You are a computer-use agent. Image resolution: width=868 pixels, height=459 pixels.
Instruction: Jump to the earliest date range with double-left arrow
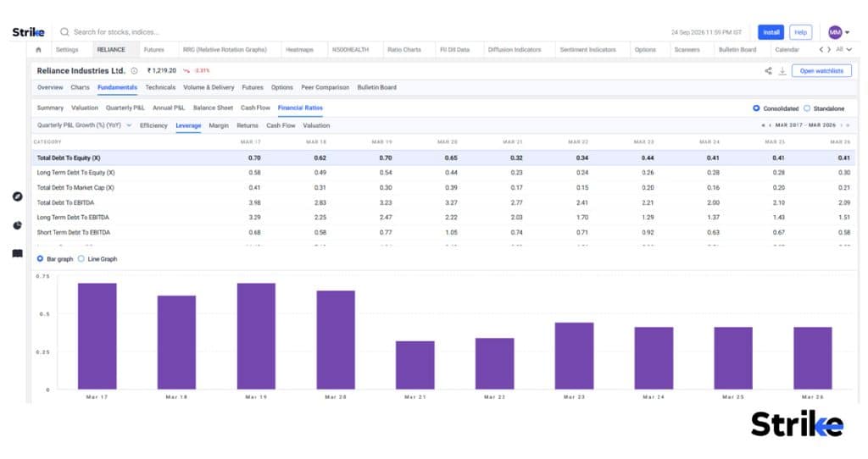(764, 125)
